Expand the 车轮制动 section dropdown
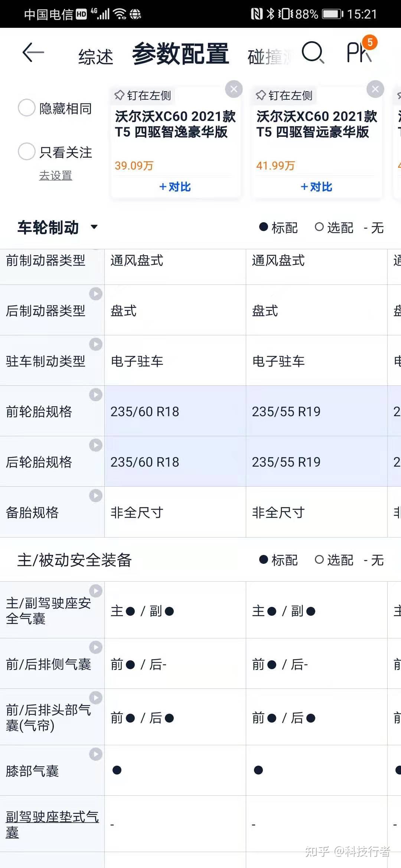Viewport: 401px width, 868px height. 94,227
